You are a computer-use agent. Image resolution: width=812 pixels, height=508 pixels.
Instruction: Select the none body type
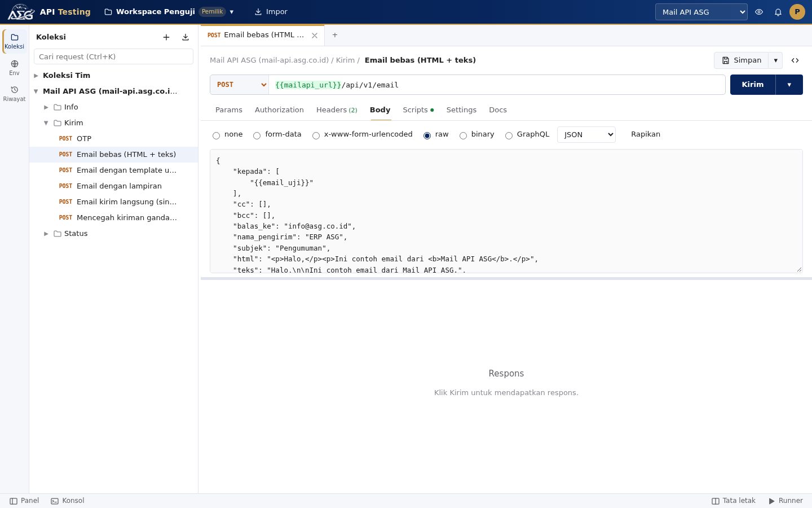pos(216,135)
